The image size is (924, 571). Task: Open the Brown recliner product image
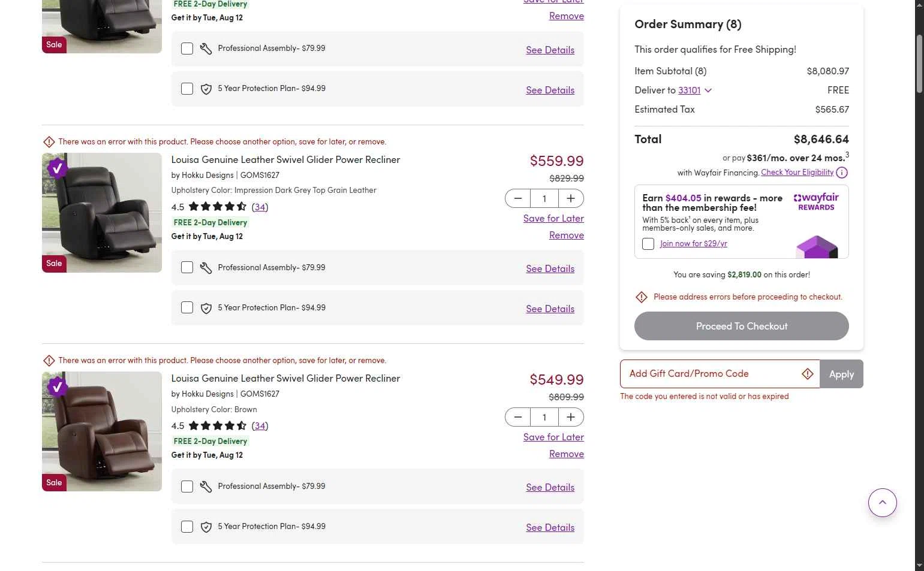102,431
